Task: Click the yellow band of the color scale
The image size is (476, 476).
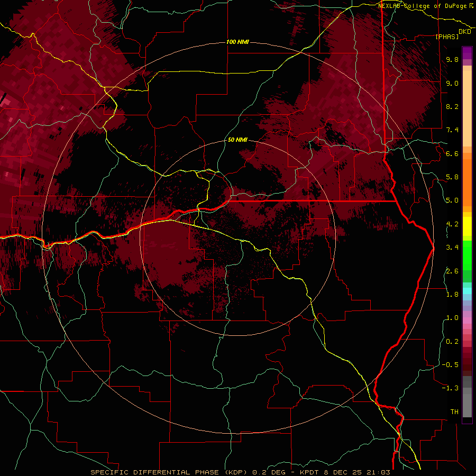Action: 467,226
